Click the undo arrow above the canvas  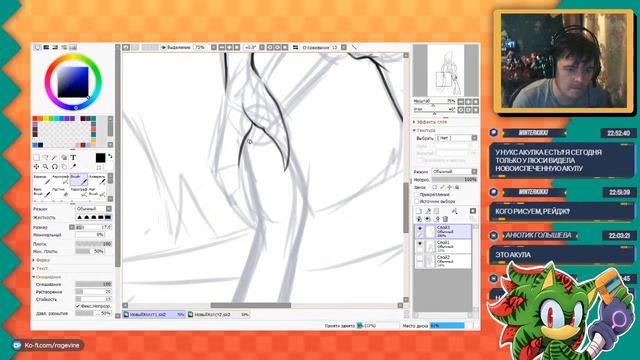coord(126,48)
